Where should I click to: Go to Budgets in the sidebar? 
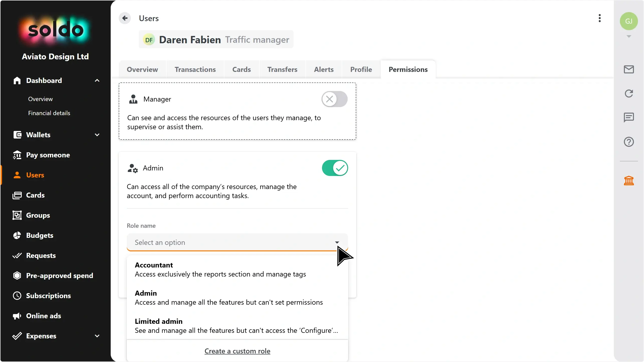pyautogui.click(x=39, y=235)
